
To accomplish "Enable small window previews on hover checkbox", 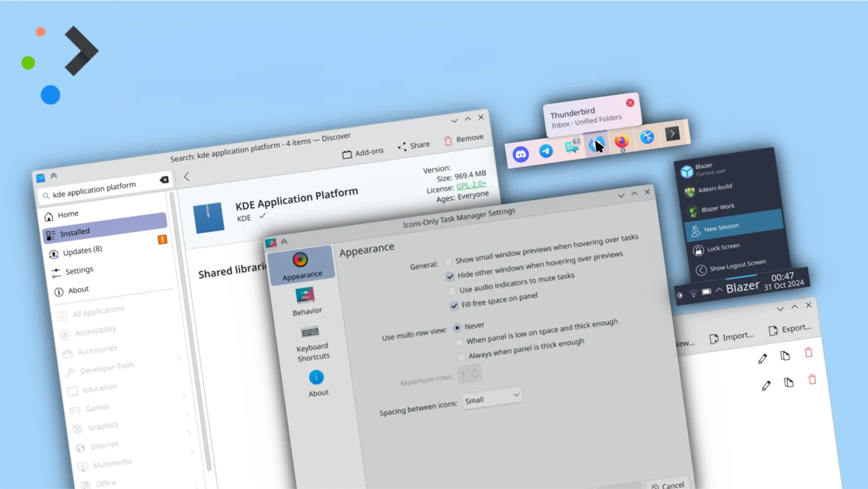I will click(448, 261).
